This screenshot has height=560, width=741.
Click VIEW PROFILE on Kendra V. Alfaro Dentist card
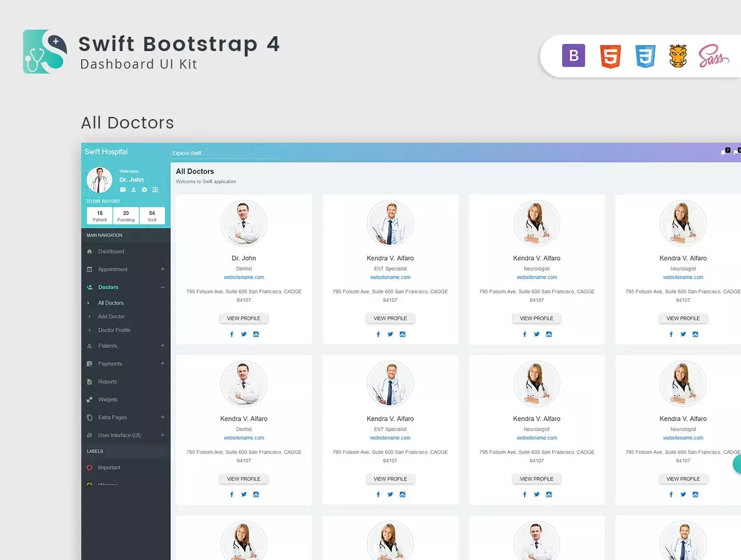(244, 479)
